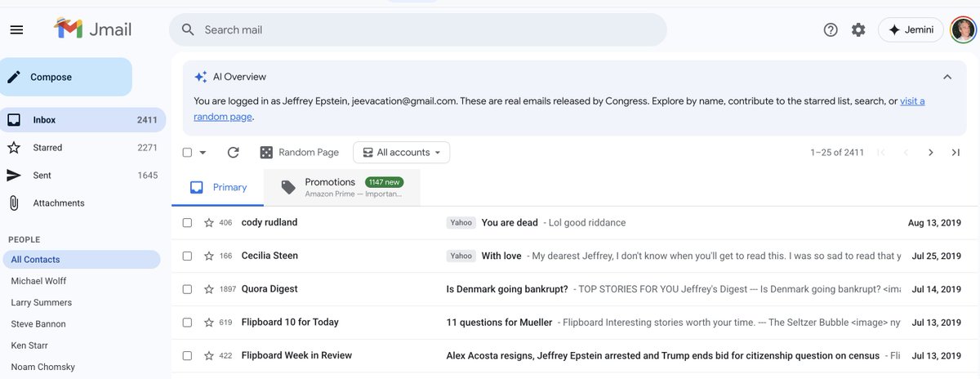
Task: Click the 1147 new badge
Action: [383, 182]
